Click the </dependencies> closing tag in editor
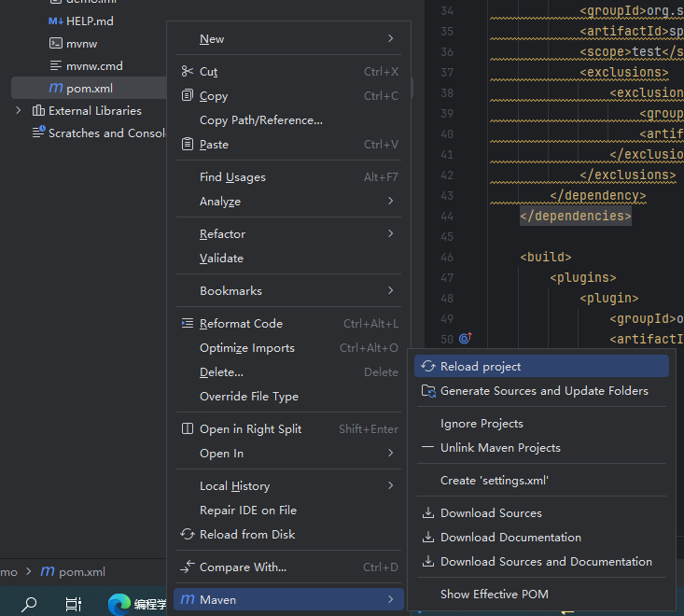Screen dimensions: 684x616 point(576,216)
